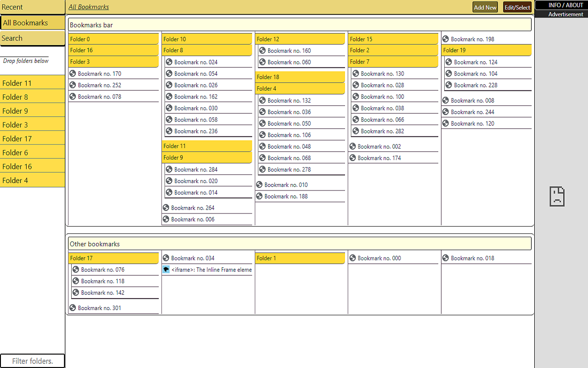Open the Search panel
The image size is (588, 368).
coord(32,38)
